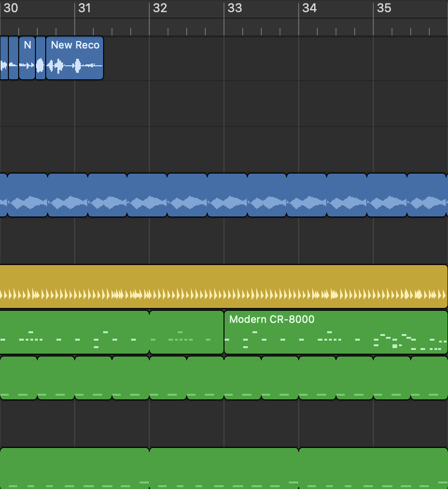Select the green MIDI region ending at bar 32, above the short regions

[75, 332]
